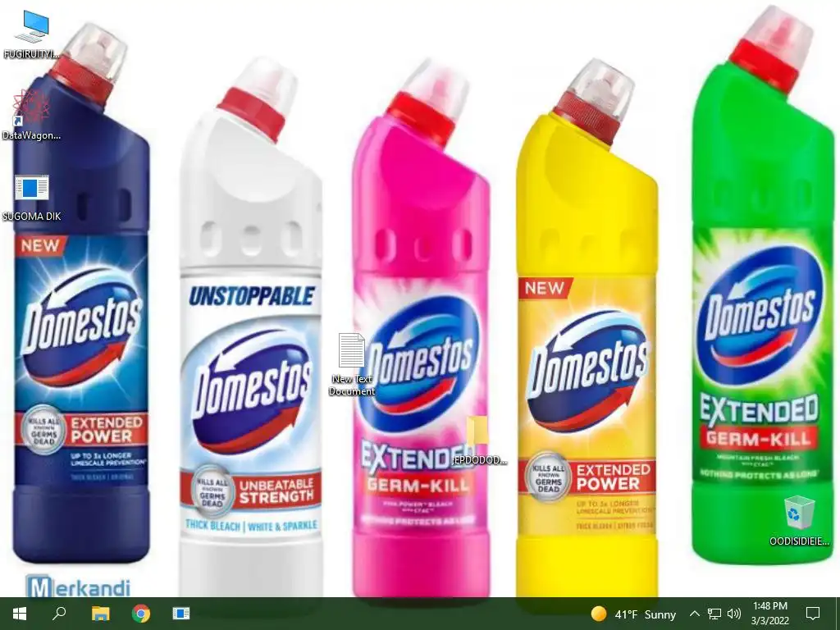
Task: Open network status tray icon
Action: (x=714, y=614)
